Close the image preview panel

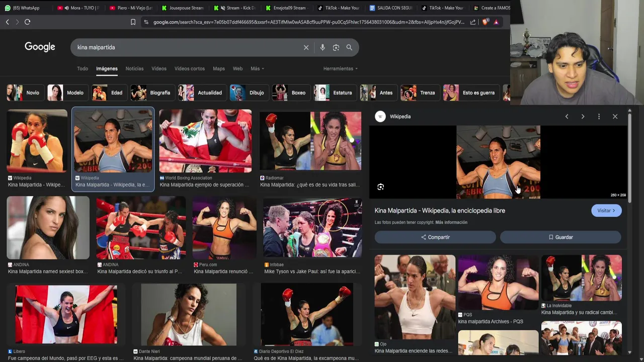tap(615, 117)
